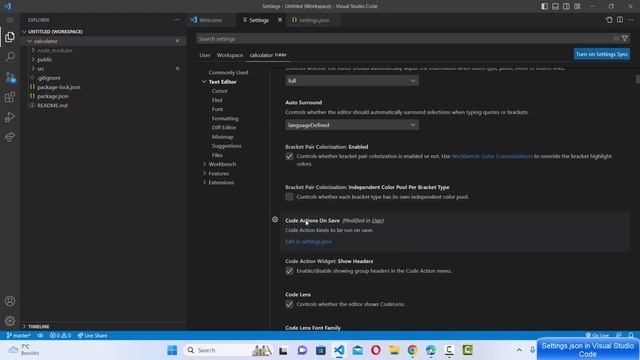
Task: Click the master branch status item
Action: (18, 336)
